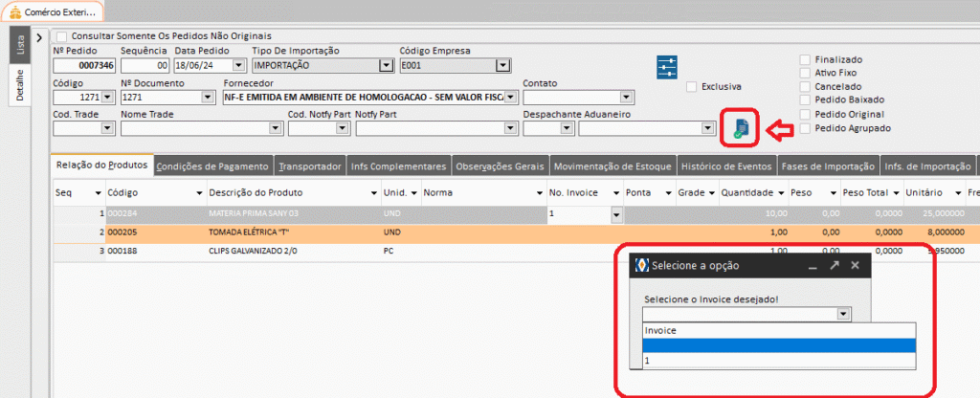
Task: Click the Nº Pedido field 0007346
Action: (x=84, y=65)
